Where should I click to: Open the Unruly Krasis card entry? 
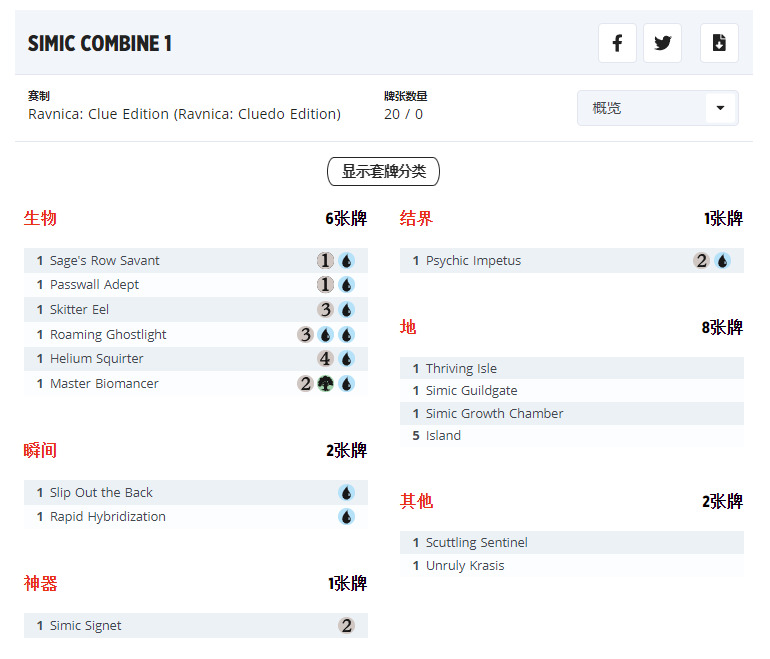pos(465,566)
